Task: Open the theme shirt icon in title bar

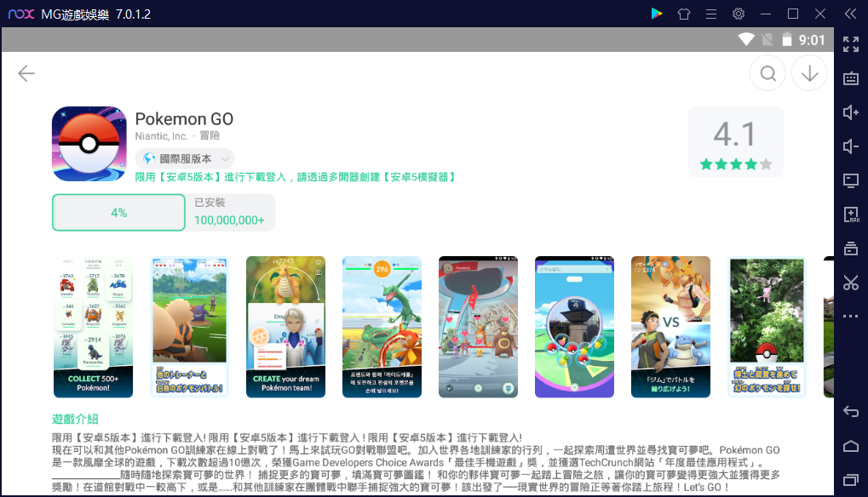Action: point(684,14)
